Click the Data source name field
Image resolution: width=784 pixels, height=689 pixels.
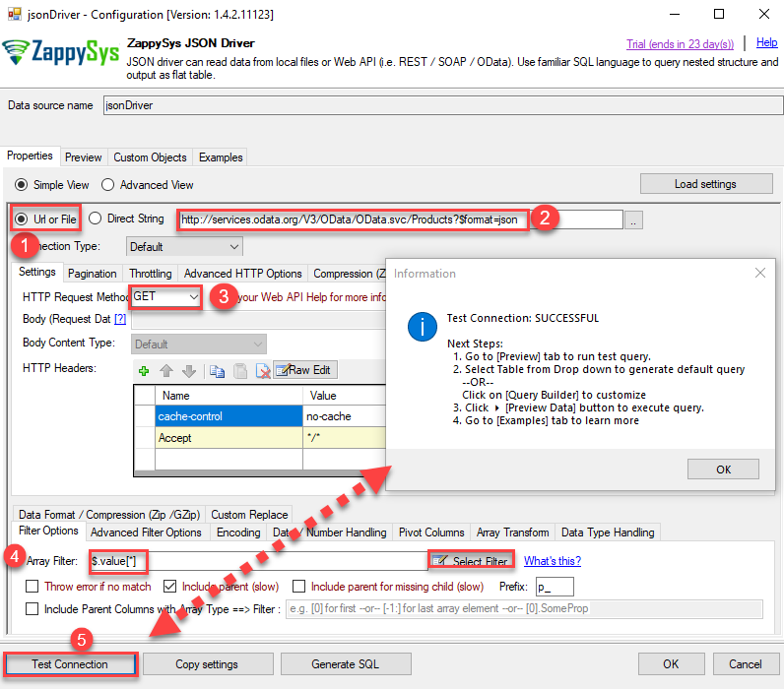coord(443,105)
